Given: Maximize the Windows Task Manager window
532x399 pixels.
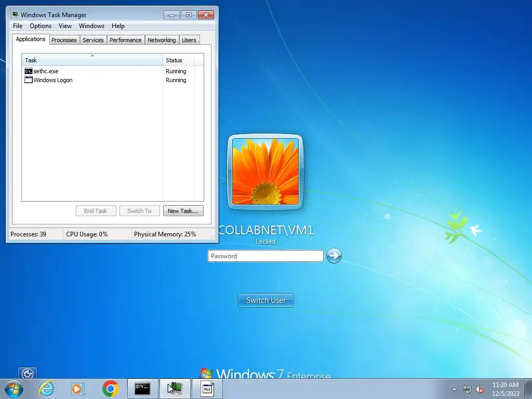Looking at the screenshot, I should [x=189, y=15].
